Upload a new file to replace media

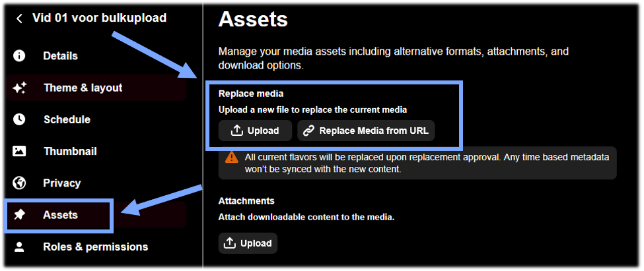pyautogui.click(x=255, y=131)
